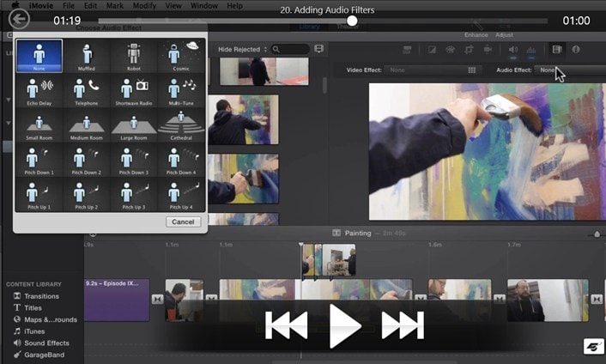Cancel the audio effect chooser
The width and height of the screenshot is (606, 364).
183,221
